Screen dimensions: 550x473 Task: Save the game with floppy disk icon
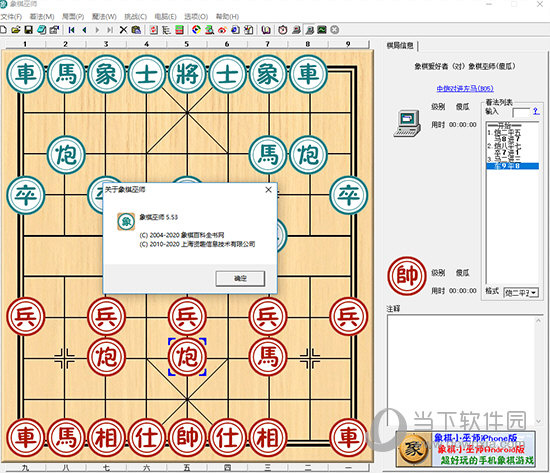pyautogui.click(x=28, y=30)
